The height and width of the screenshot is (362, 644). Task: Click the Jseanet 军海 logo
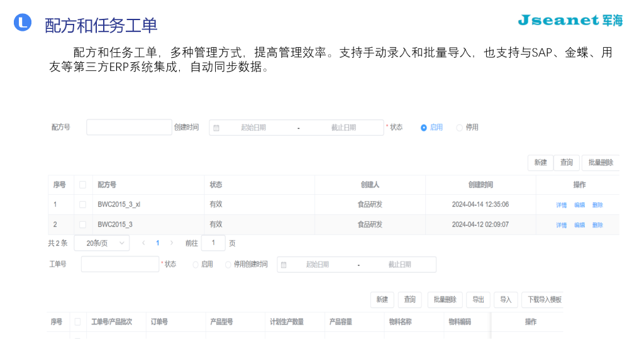[569, 19]
